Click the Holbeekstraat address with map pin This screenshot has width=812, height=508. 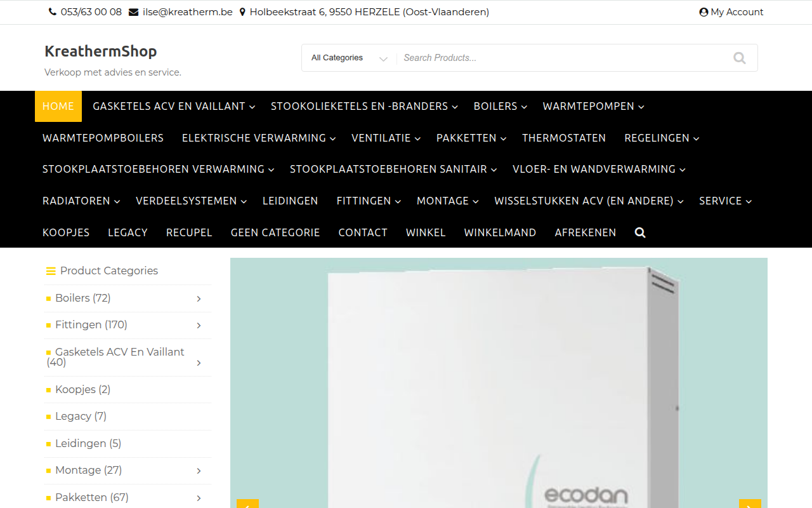click(x=364, y=12)
